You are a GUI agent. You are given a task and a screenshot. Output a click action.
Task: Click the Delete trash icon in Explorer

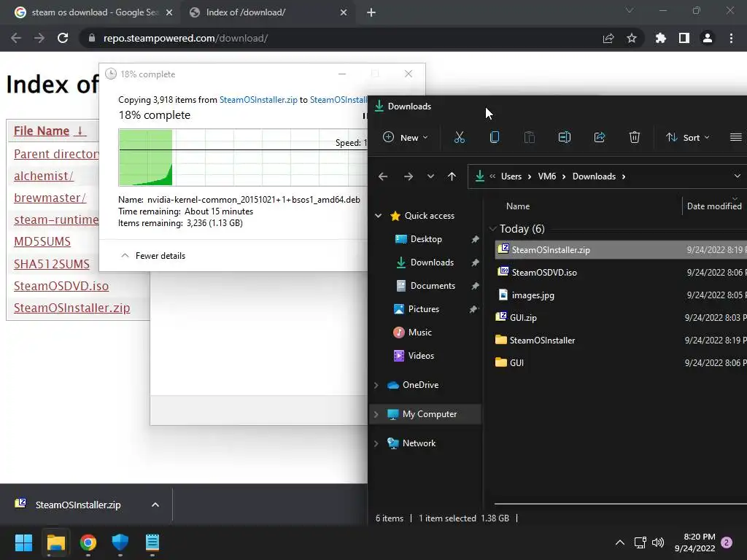[634, 138]
